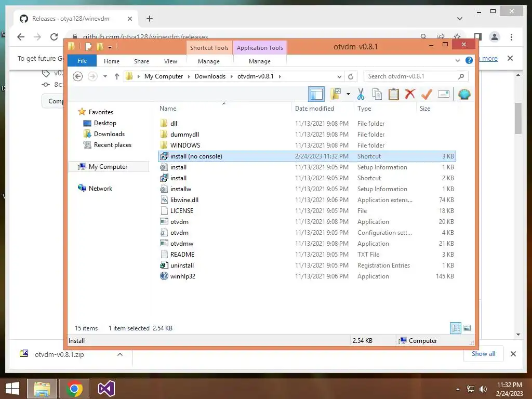Screen dimensions: 532x399
Task: Expand the chevron after otvdm-v0.8.1 breadcrumb
Action: 280,76
